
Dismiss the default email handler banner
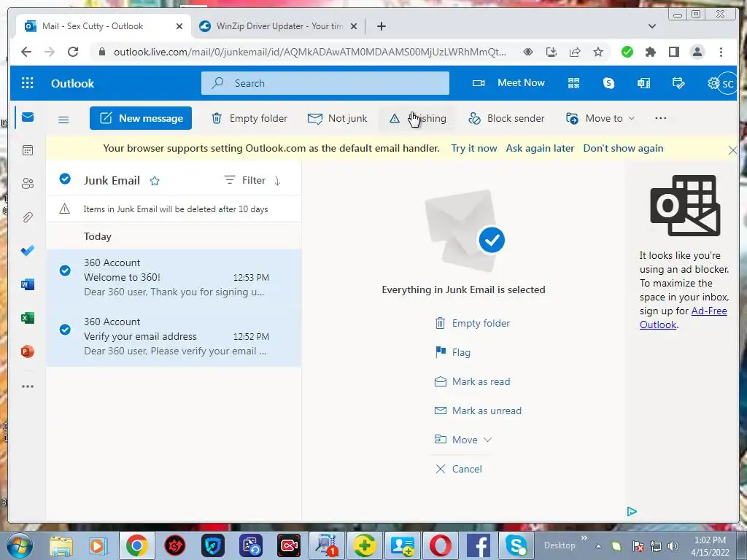click(x=732, y=150)
